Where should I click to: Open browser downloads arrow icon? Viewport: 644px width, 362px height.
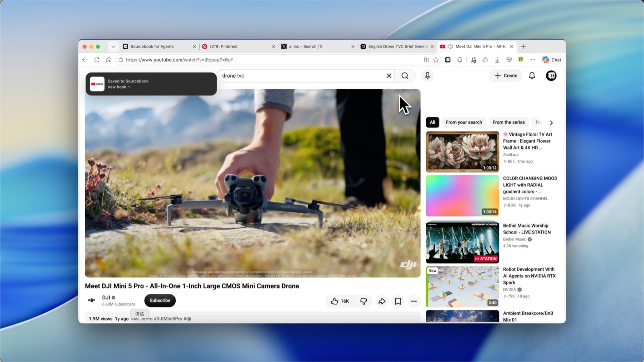[497, 60]
